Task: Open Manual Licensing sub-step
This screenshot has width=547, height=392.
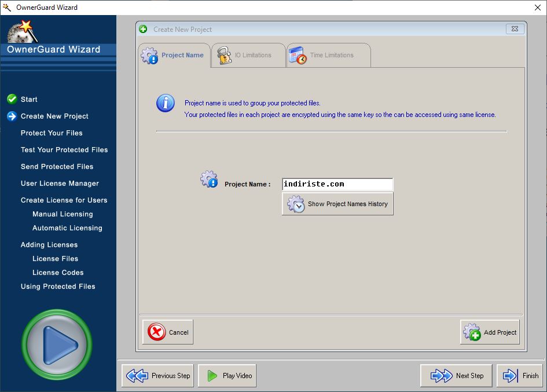Action: (x=63, y=214)
